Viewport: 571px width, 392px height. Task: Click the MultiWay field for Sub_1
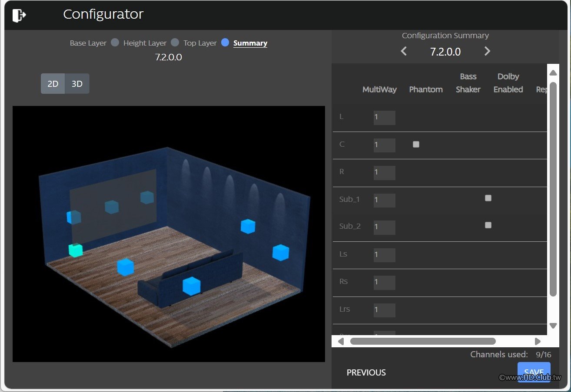tap(385, 200)
